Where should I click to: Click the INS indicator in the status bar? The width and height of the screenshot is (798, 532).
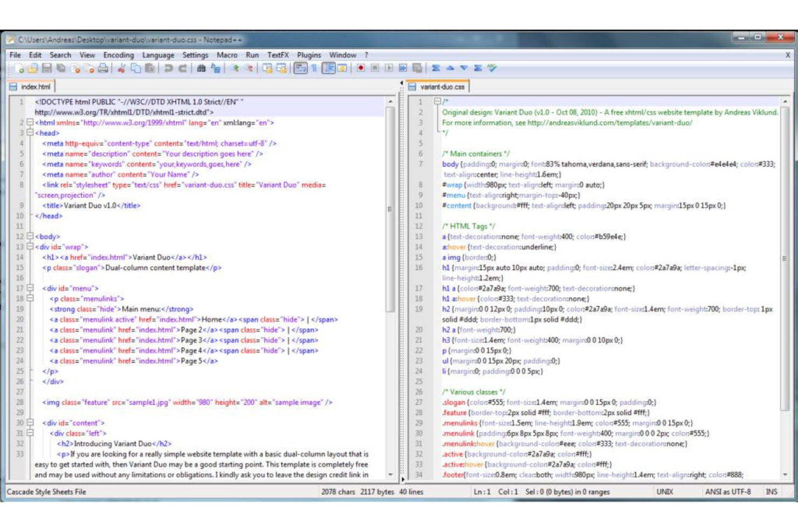tap(771, 492)
